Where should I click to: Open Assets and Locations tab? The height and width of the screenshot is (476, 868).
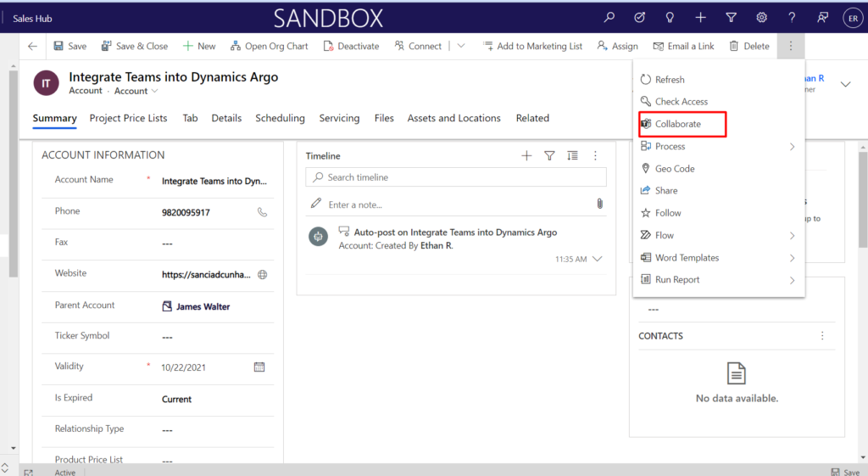(454, 118)
